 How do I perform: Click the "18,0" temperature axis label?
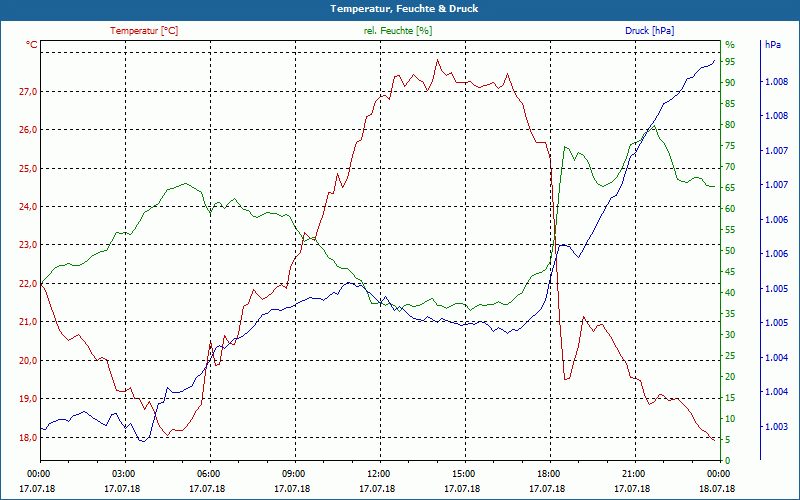tap(28, 438)
